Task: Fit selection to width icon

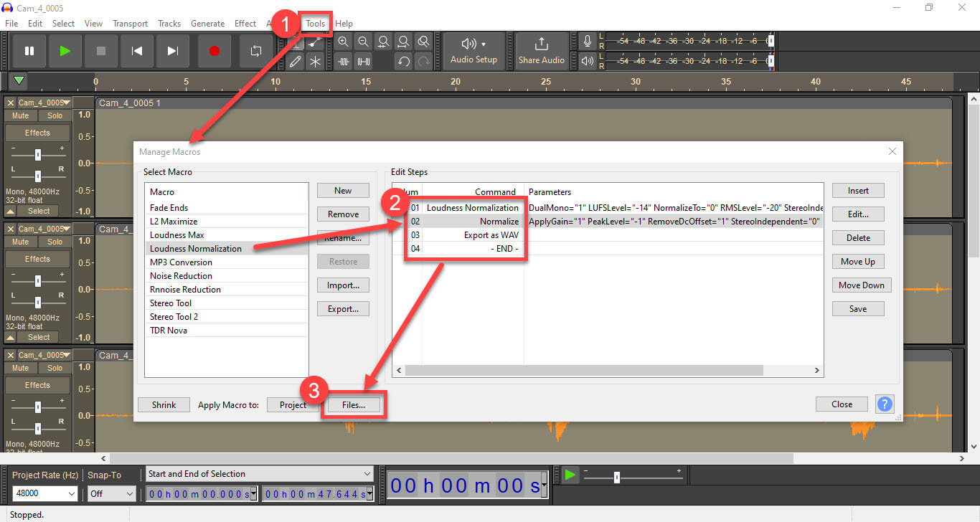Action: pyautogui.click(x=384, y=42)
